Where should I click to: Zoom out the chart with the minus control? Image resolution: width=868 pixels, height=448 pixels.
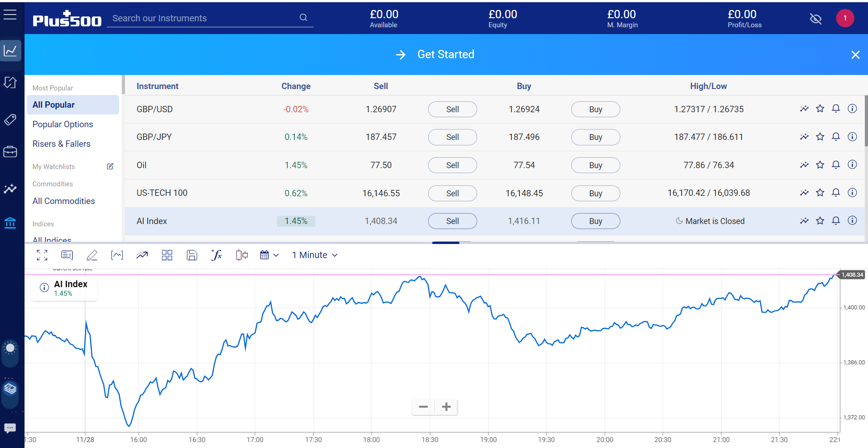[x=423, y=407]
